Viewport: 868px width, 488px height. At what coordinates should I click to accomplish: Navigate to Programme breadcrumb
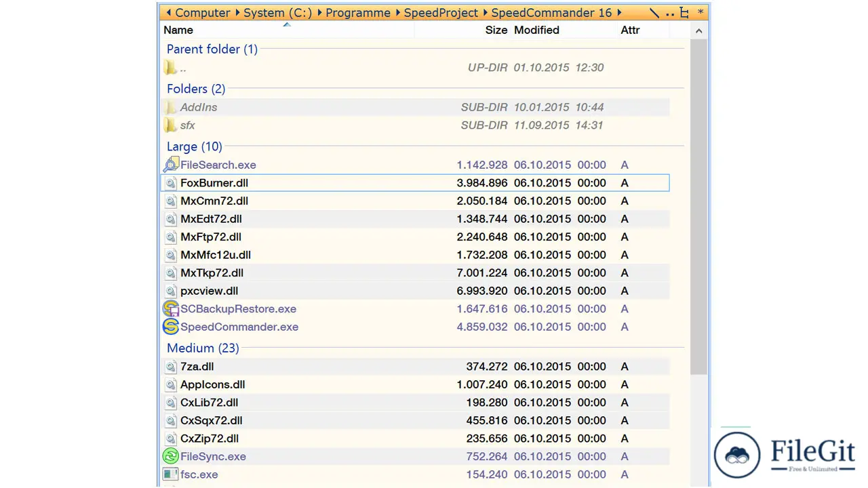click(358, 13)
